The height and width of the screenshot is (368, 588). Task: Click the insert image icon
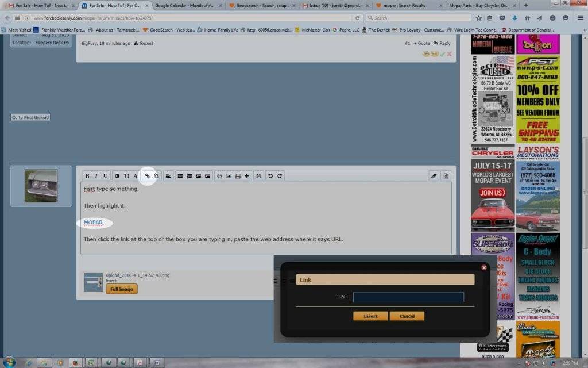pos(228,176)
